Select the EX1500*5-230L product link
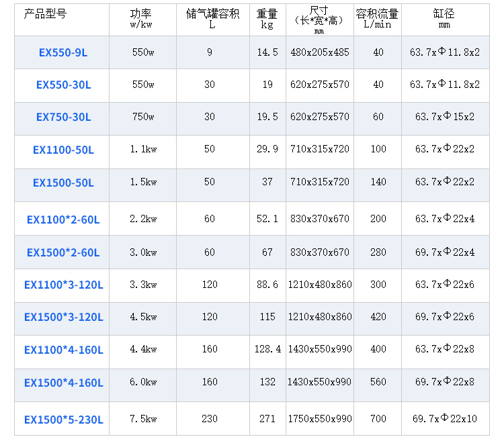The image size is (504, 437). tap(63, 420)
